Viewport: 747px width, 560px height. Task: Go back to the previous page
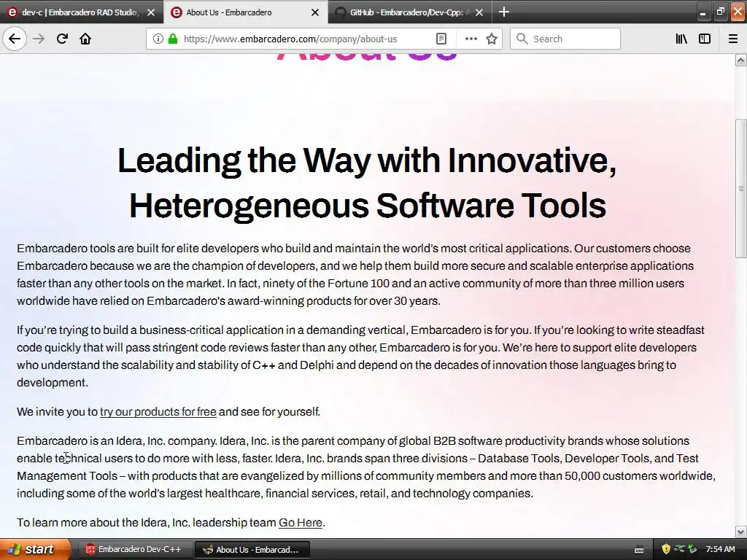(x=15, y=39)
